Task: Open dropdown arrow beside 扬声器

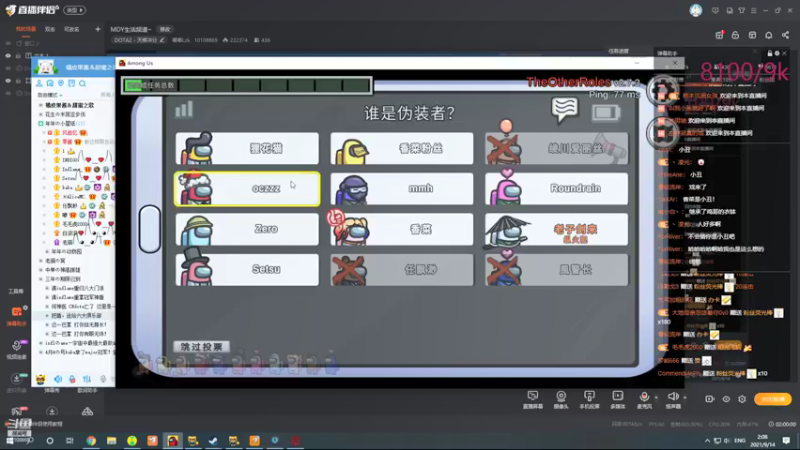Action: tap(685, 397)
